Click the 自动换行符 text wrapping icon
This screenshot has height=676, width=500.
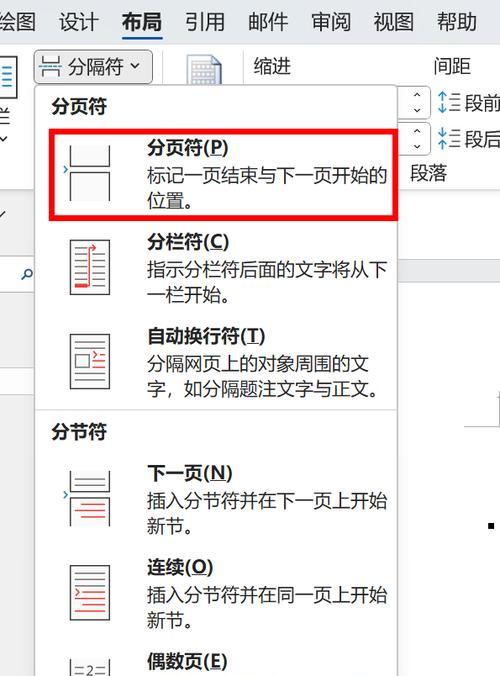[90, 361]
